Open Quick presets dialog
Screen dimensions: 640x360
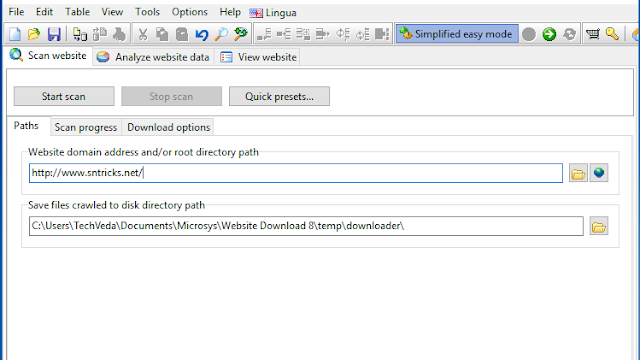(279, 96)
